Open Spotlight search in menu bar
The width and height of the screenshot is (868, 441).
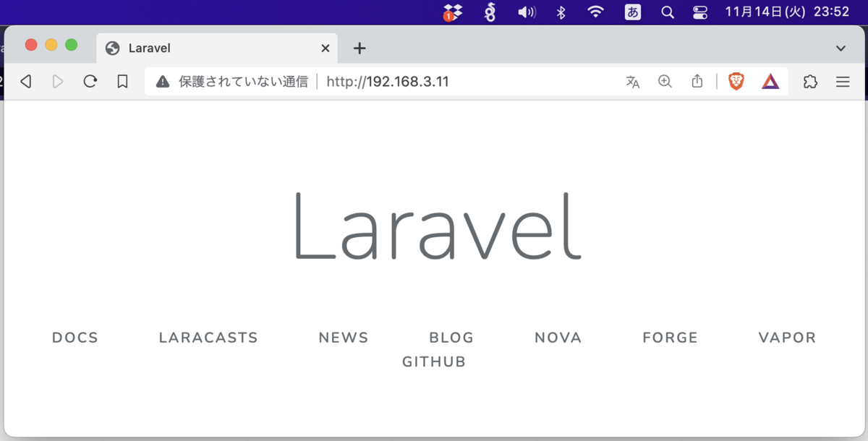point(668,12)
